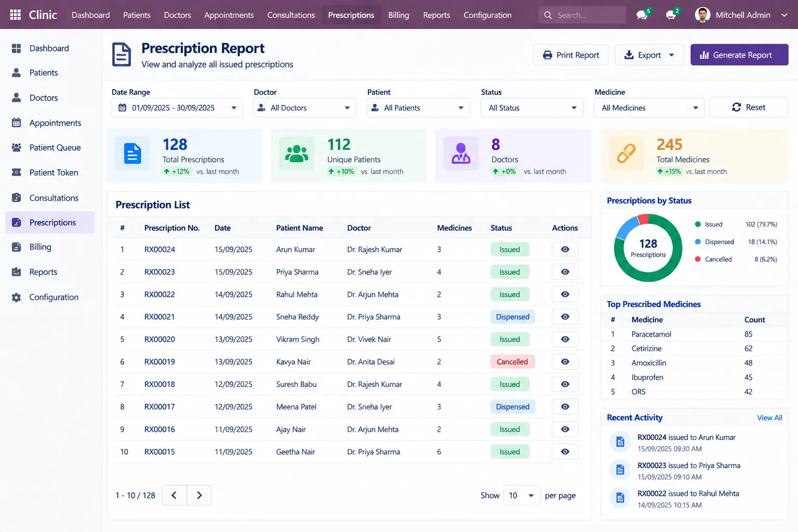Click the Prescription Report document header icon
The height and width of the screenshot is (532, 798).
click(122, 55)
